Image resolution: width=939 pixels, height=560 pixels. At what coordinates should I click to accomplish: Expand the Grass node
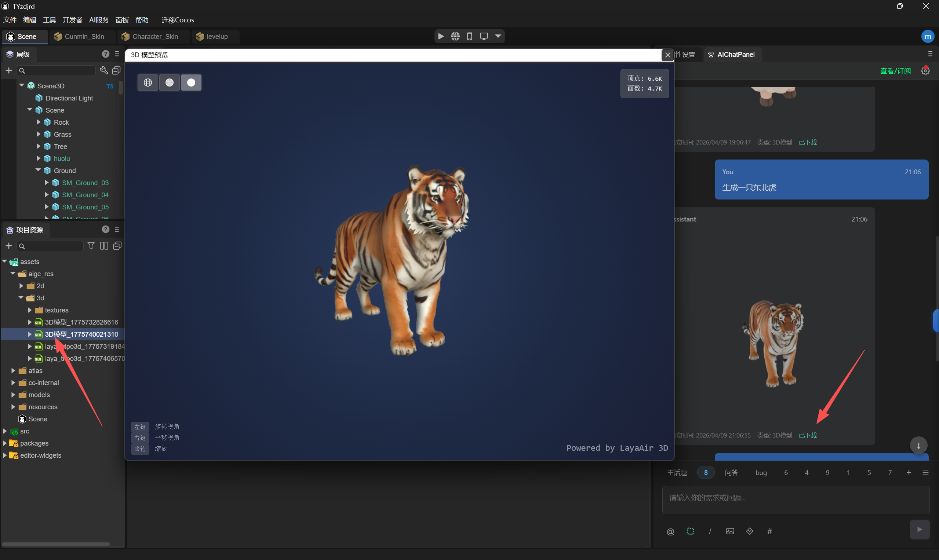[38, 134]
